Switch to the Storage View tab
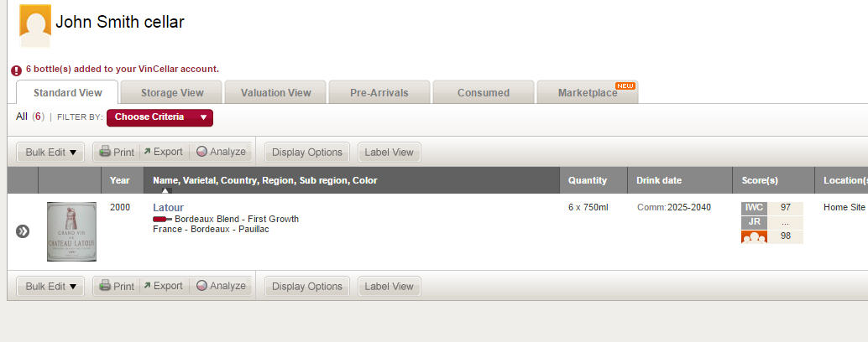Viewport: 868px width, 342px height. tap(171, 92)
